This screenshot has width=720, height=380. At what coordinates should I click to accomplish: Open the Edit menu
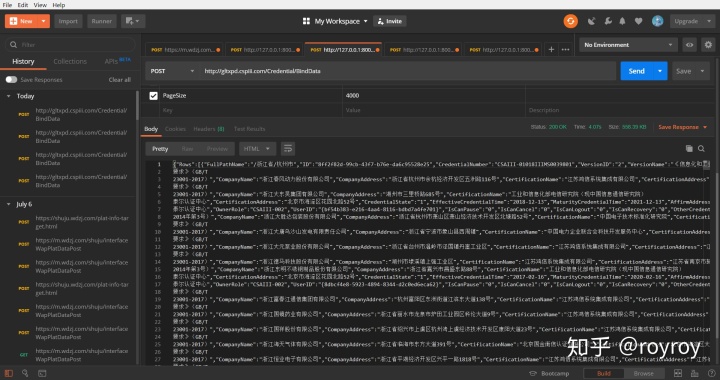pyautogui.click(x=22, y=5)
